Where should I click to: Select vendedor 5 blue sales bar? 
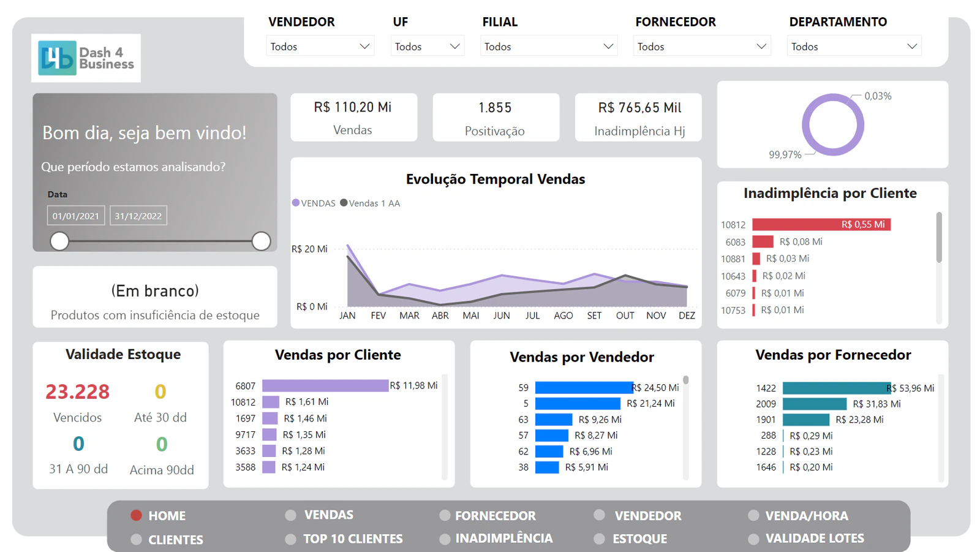pyautogui.click(x=578, y=404)
